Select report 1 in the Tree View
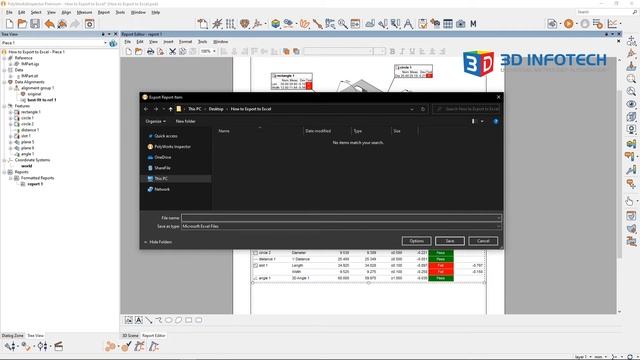 point(35,184)
